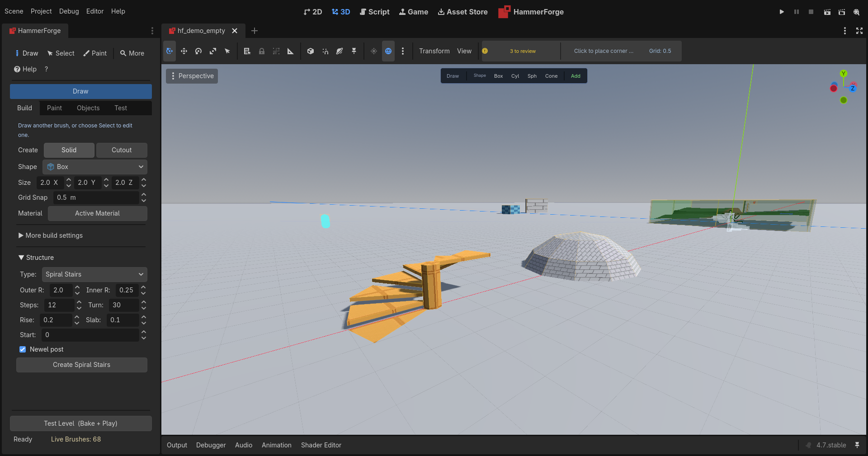Click the Create Spiral Stairs button

(82, 365)
